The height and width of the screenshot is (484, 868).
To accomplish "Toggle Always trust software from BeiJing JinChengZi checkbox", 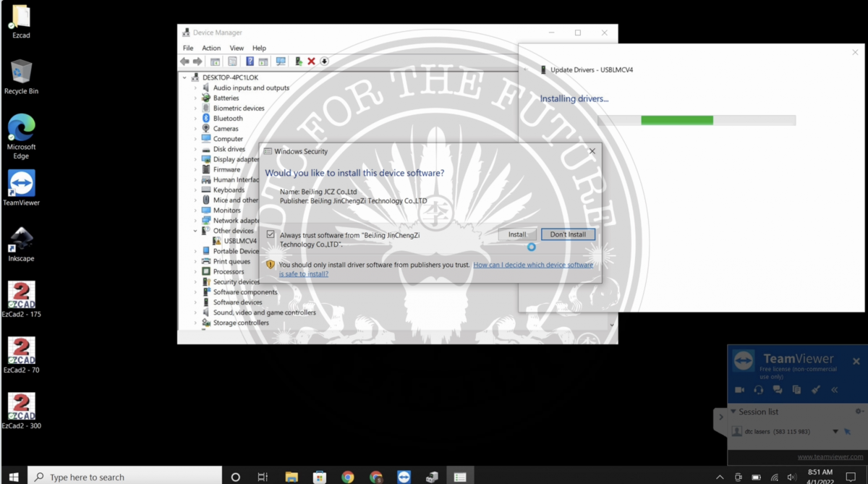I will (271, 234).
